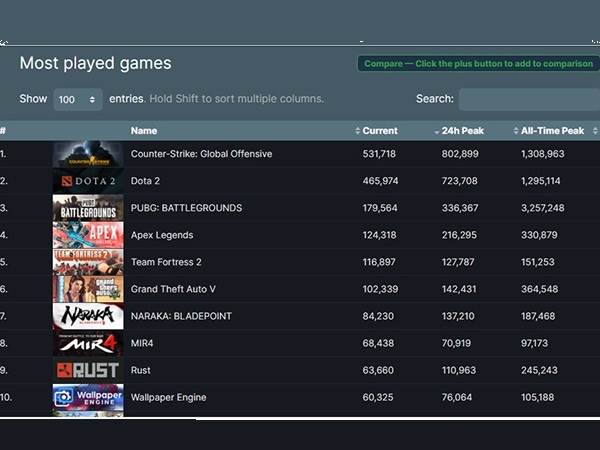
Task: Sort table by Current players column
Action: (379, 131)
